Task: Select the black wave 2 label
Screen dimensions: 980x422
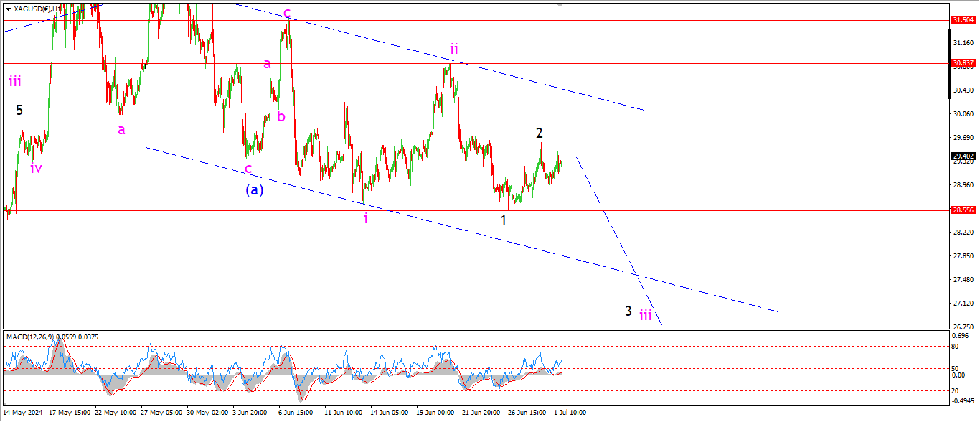Action: pos(539,133)
